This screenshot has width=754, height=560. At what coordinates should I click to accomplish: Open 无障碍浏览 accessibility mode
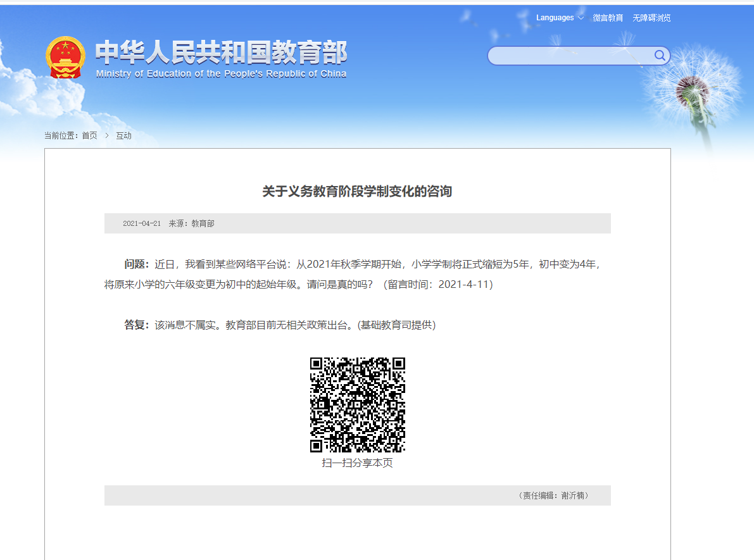click(651, 18)
